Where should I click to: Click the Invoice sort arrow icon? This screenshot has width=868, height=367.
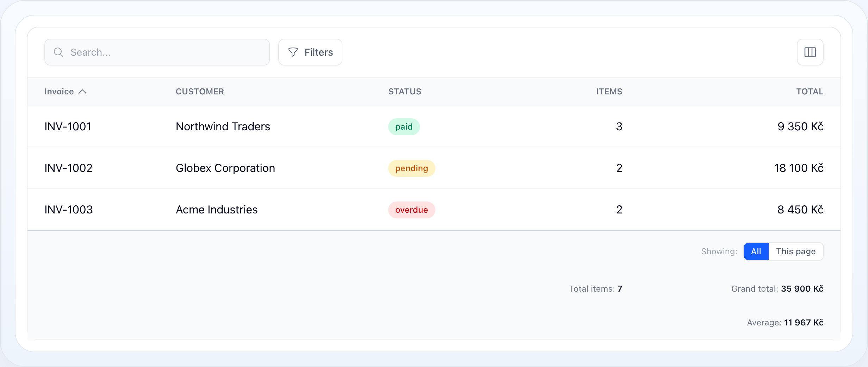coord(82,92)
